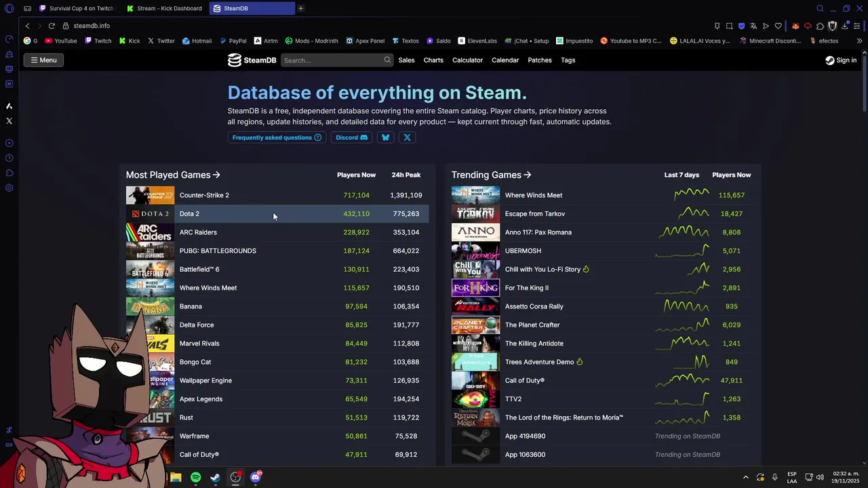Open Steam from the taskbar
This screenshot has width=868, height=488.
click(215, 477)
